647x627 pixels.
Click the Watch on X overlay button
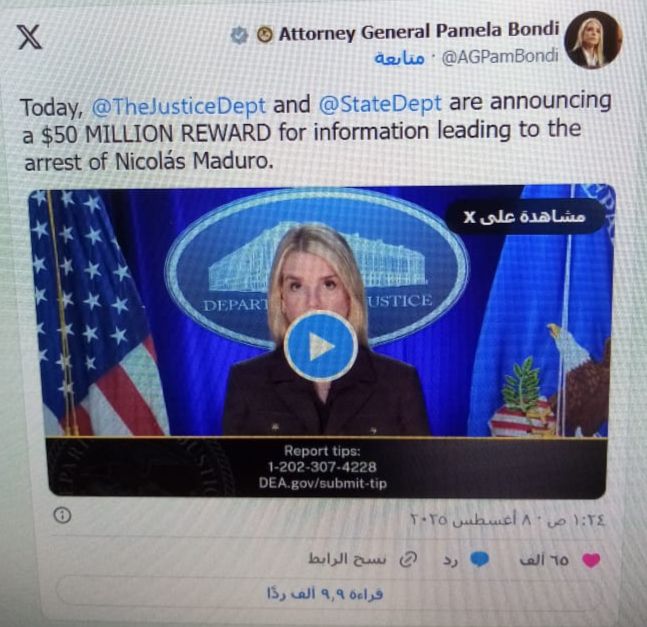point(524,217)
